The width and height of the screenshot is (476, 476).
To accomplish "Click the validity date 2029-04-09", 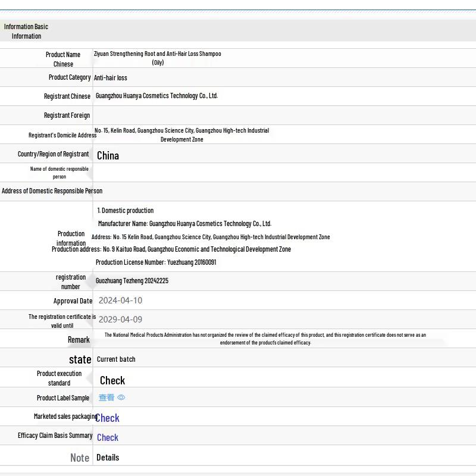I will point(121,320).
